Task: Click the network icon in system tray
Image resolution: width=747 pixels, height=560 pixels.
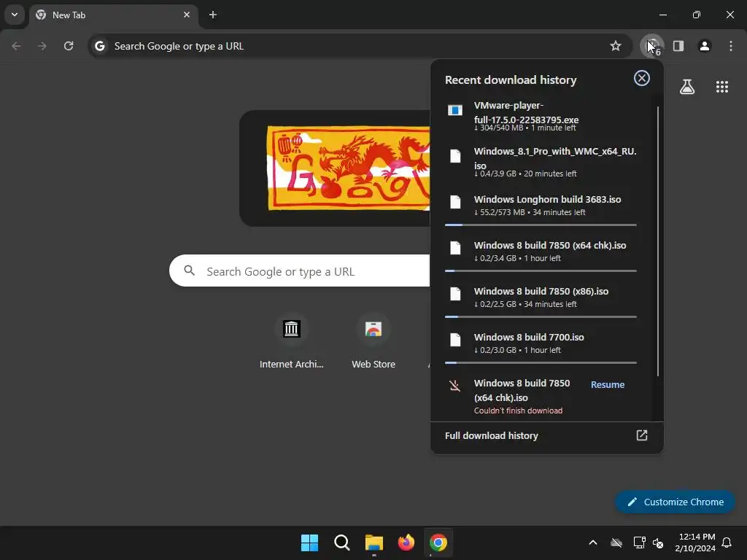Action: 639,542
